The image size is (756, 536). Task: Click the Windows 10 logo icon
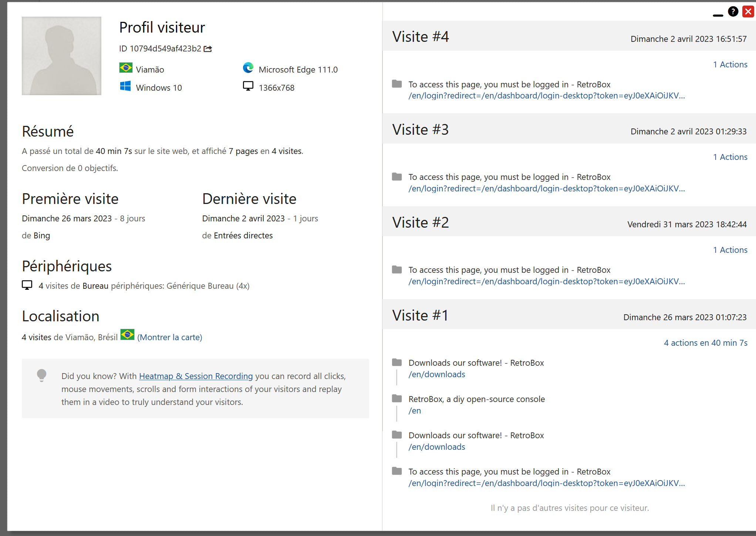pos(125,87)
